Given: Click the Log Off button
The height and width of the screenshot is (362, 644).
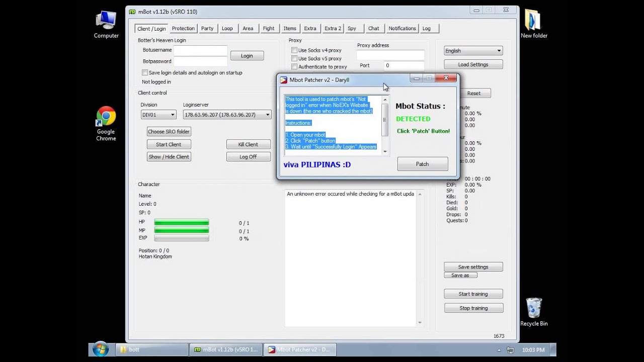Looking at the screenshot, I should click(x=248, y=157).
